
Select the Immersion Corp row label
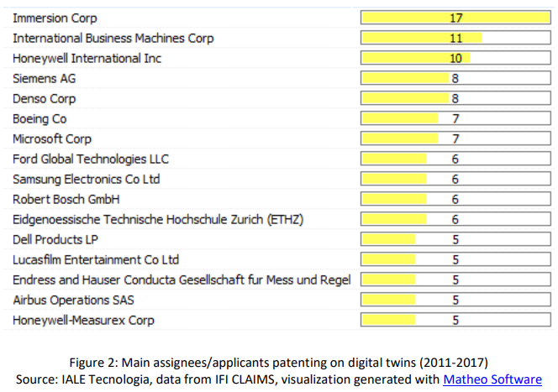point(55,18)
